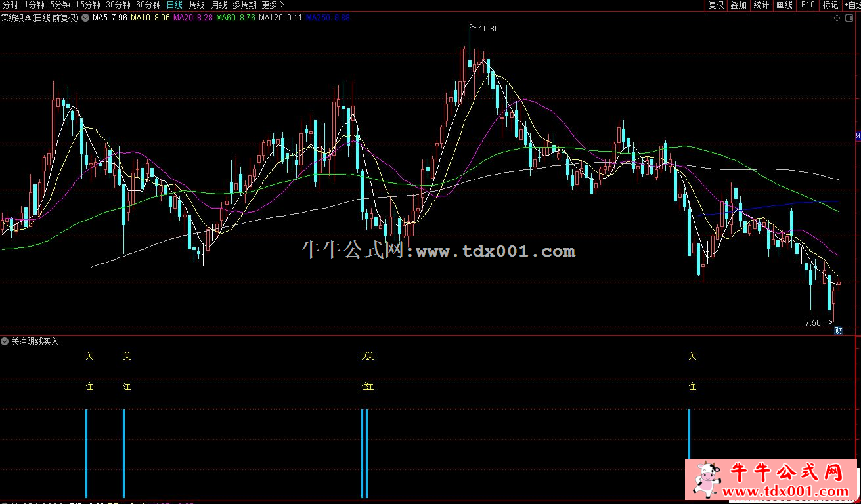The height and width of the screenshot is (504, 861).
Task: Switch to the 分时 intraday chart
Action: [x=10, y=5]
